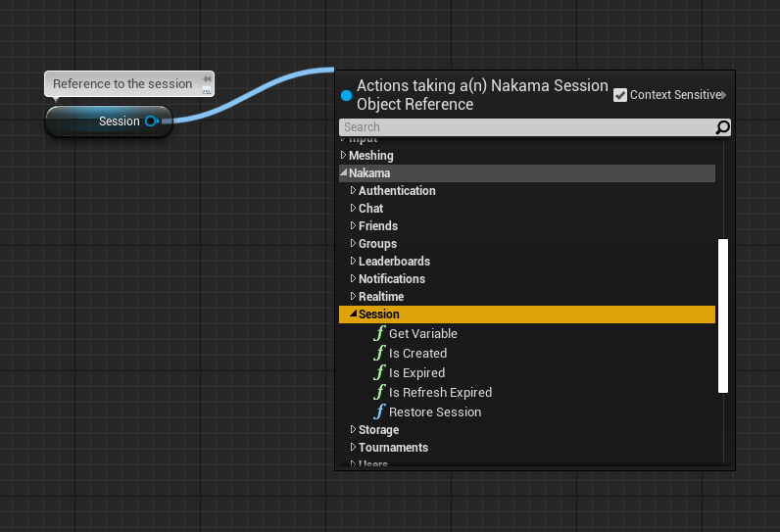Expand the Notifications subcategory arrow
The height and width of the screenshot is (532, 780).
(x=353, y=278)
